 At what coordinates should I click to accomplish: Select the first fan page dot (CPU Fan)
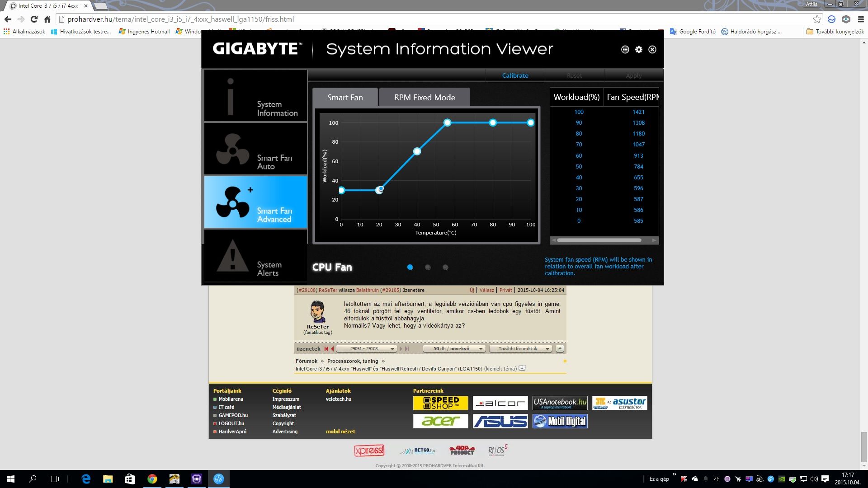pos(410,267)
